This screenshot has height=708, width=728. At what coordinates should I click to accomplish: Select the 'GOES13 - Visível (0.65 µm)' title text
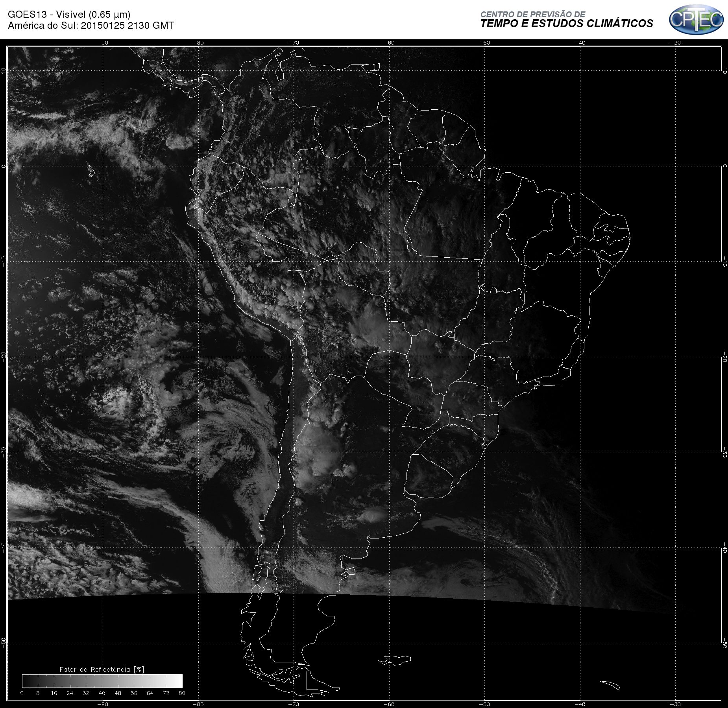point(69,15)
